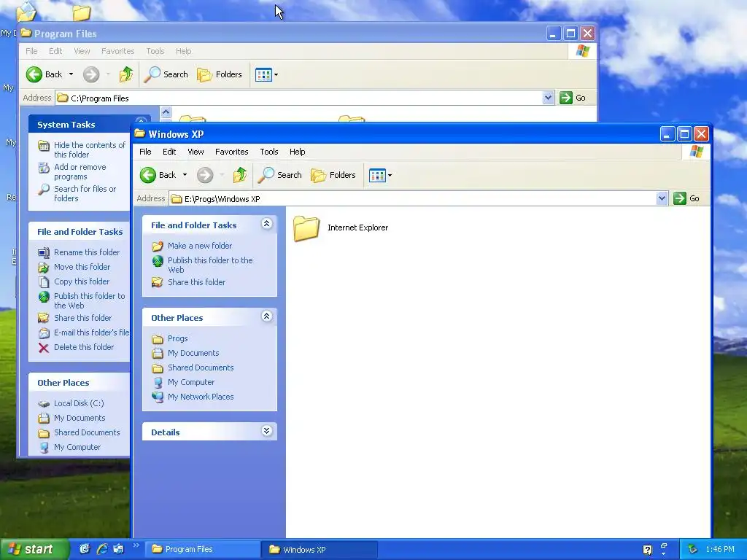Open Tools menu in Program Files window

click(x=155, y=51)
